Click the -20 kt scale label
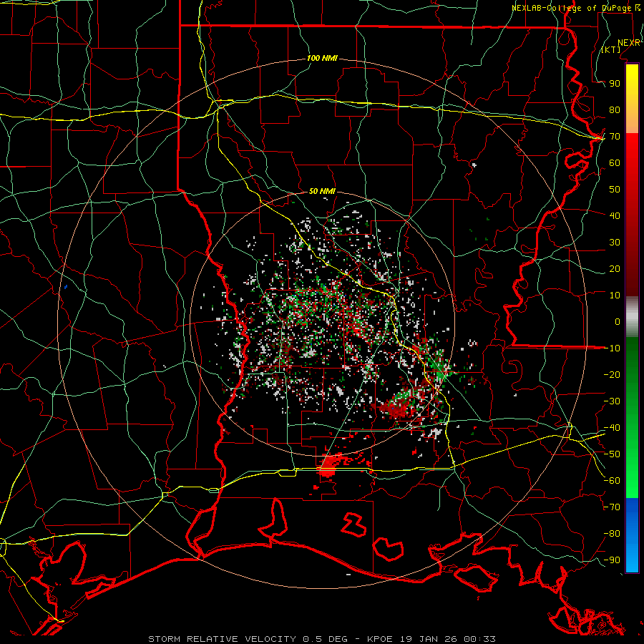The width and height of the screenshot is (644, 644). (x=612, y=375)
